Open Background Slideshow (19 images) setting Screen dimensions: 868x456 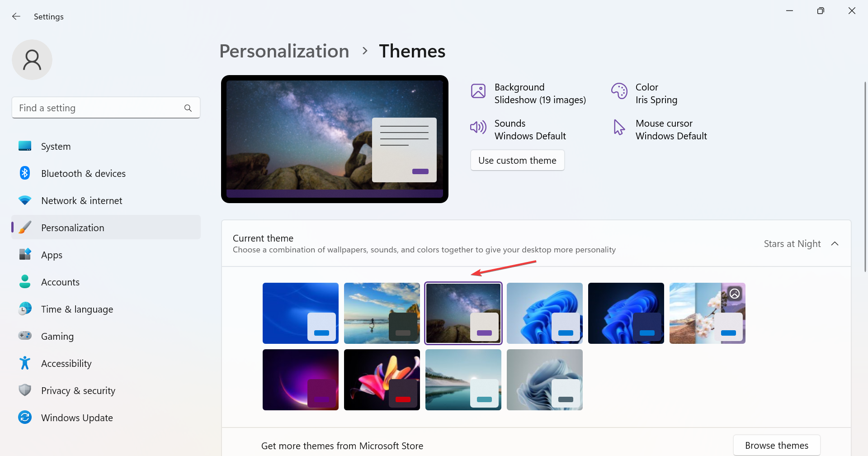(528, 93)
